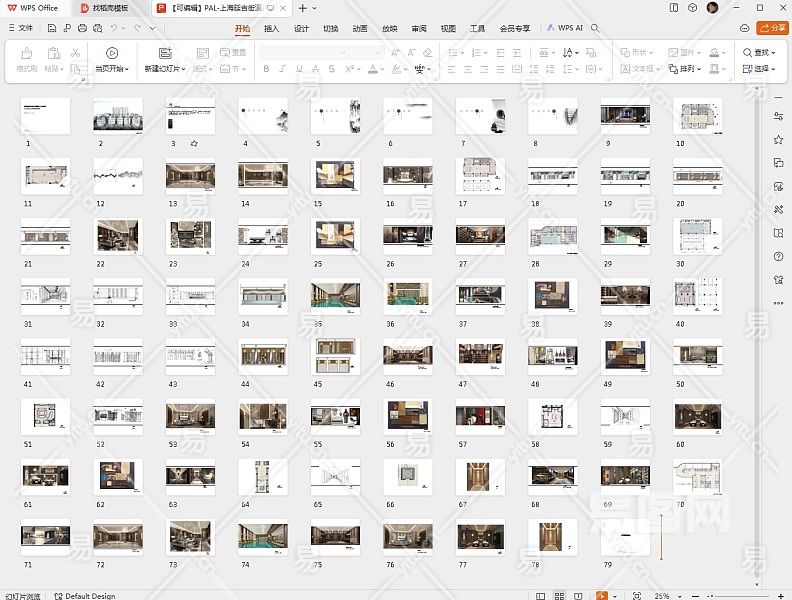Click the orange 分享 button
The height and width of the screenshot is (600, 792).
pos(772,28)
